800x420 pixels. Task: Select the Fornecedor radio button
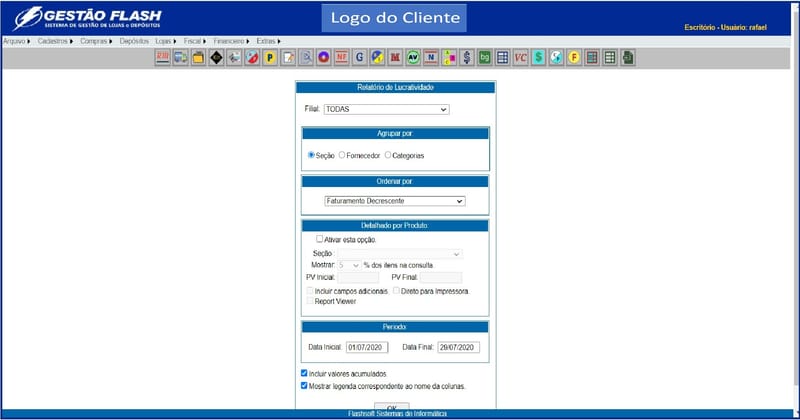(342, 155)
